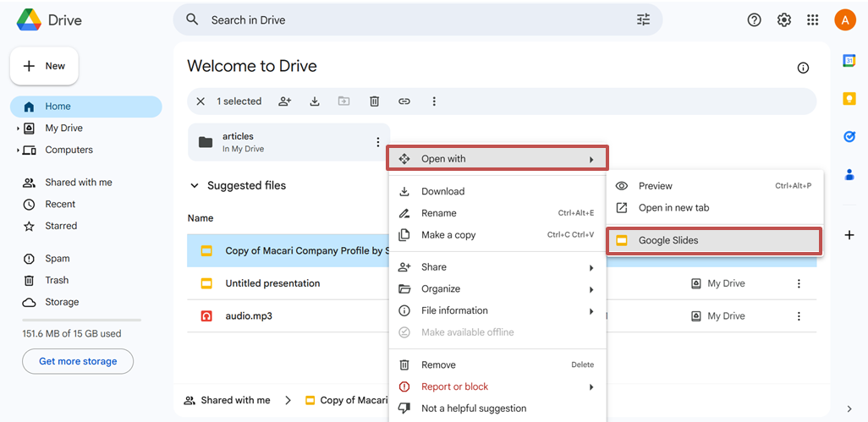
Task: Select Copy of Macari Company Profile row
Action: 288,250
